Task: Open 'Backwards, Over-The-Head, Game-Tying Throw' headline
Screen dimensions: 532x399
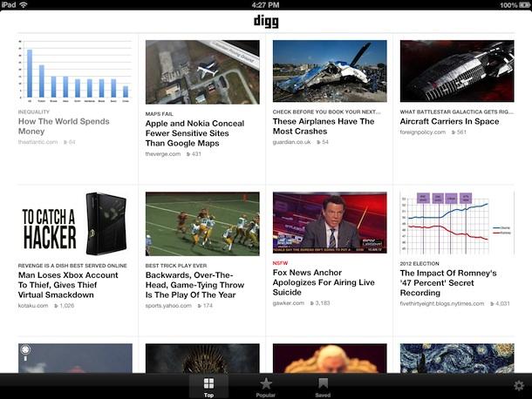Action: 194,285
